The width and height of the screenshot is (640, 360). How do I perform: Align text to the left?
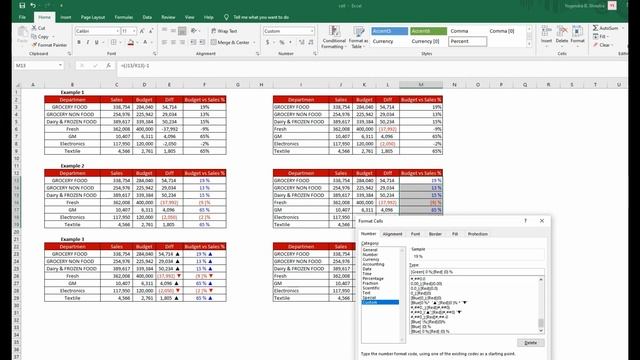pyautogui.click(x=164, y=42)
